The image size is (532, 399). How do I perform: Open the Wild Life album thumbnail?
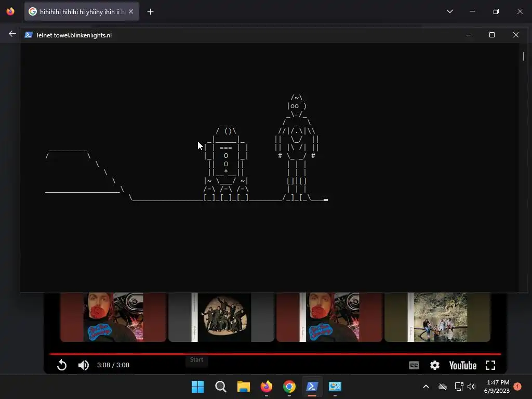click(x=437, y=317)
